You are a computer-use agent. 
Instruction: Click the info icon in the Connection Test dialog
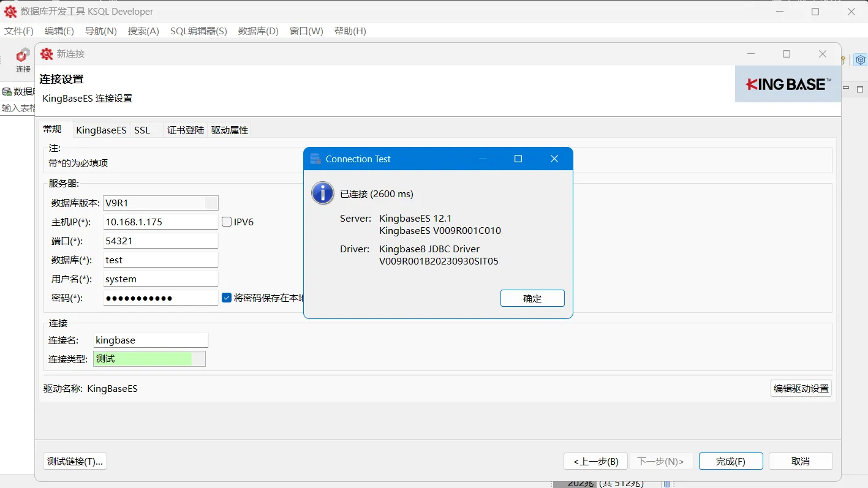[x=322, y=193]
